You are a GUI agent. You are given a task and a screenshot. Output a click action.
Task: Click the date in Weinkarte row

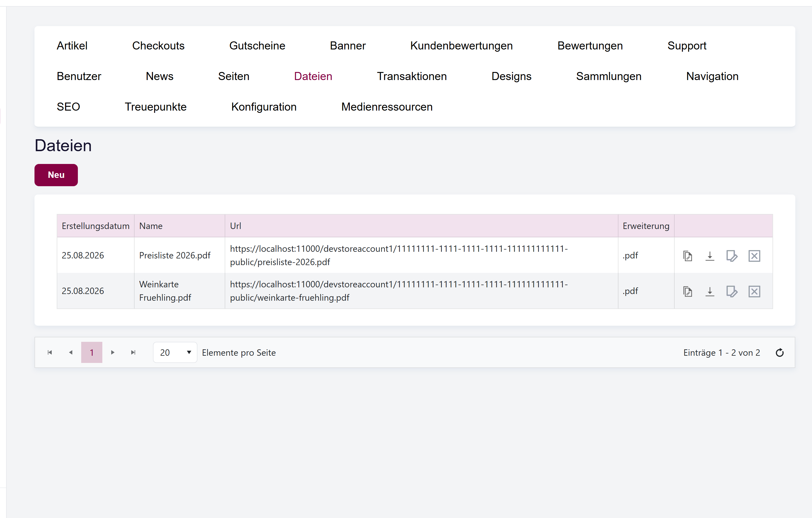[83, 291]
